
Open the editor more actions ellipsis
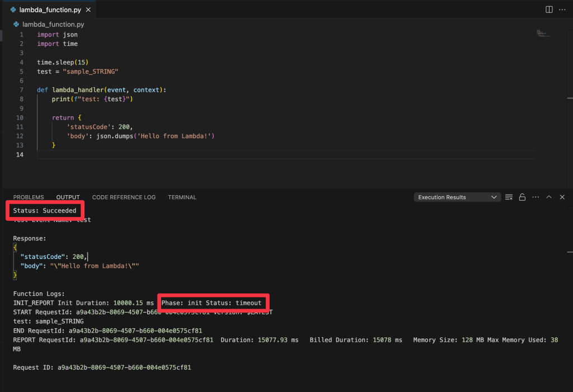(562, 10)
